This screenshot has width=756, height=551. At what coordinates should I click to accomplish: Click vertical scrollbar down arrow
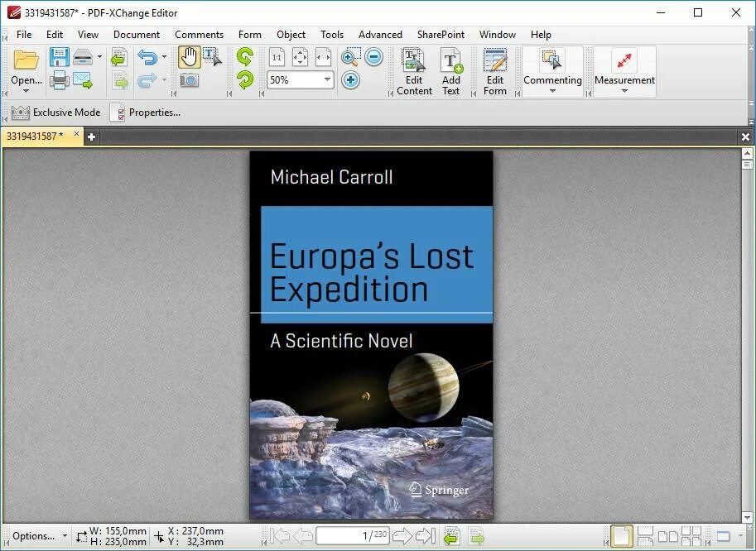point(747,517)
